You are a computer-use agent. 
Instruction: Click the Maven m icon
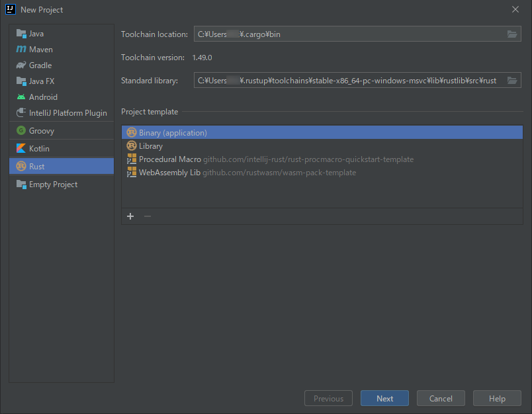coord(21,49)
